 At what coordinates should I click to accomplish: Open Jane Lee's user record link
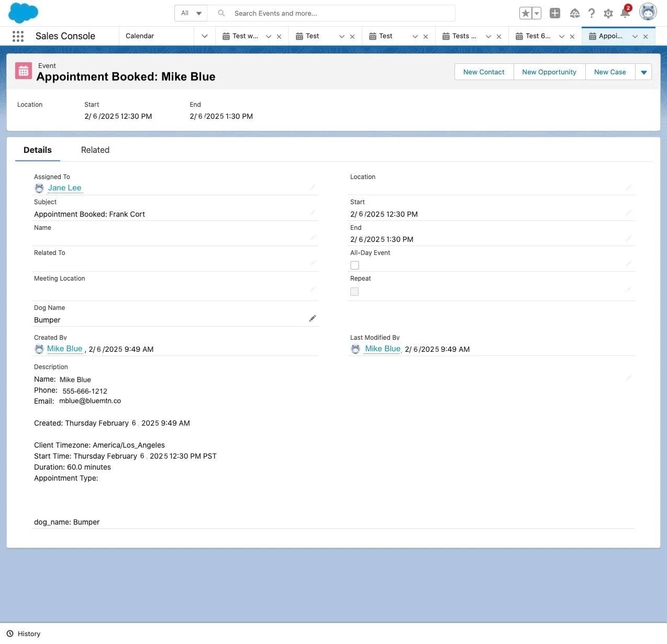tap(64, 187)
